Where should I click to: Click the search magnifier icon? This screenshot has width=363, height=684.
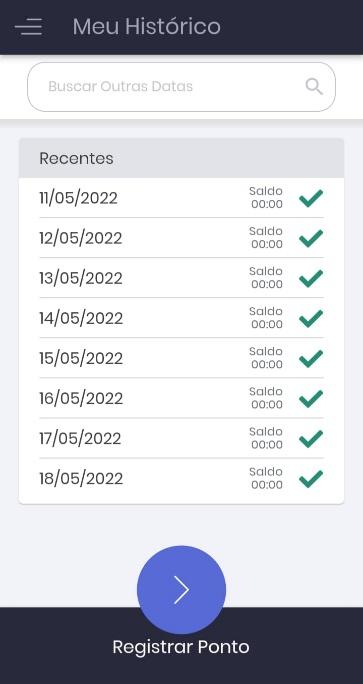pyautogui.click(x=314, y=86)
